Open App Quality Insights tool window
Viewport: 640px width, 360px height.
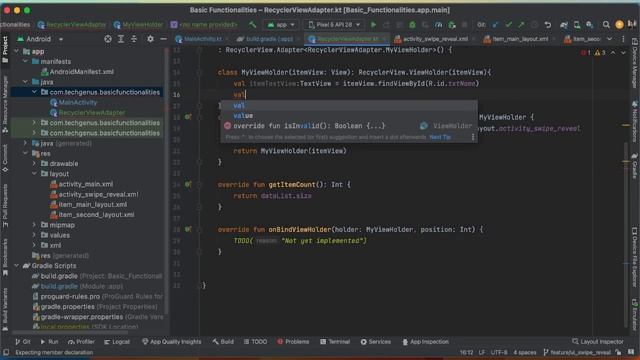(171, 342)
